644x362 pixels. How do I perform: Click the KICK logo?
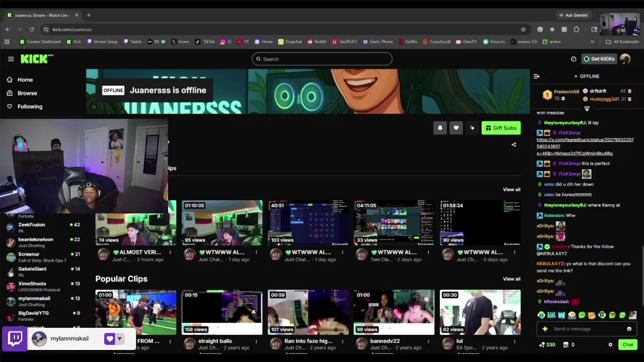pyautogui.click(x=36, y=59)
